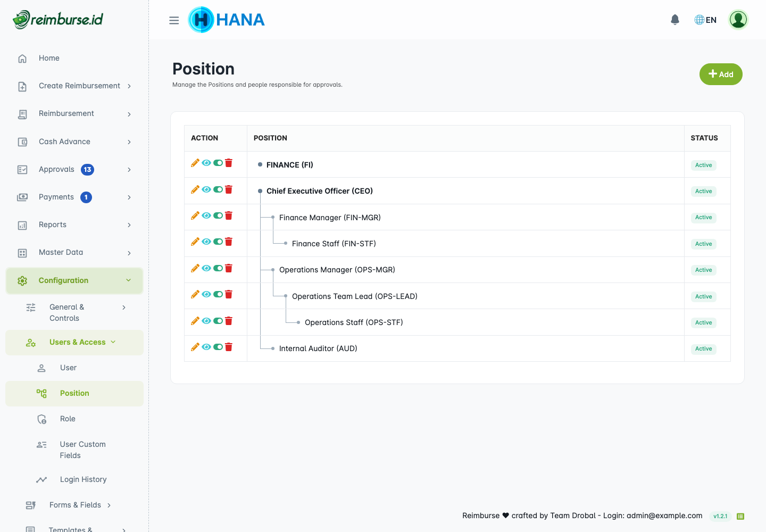Open the Reports sidebar entry
This screenshot has width=766, height=532.
coord(74,225)
